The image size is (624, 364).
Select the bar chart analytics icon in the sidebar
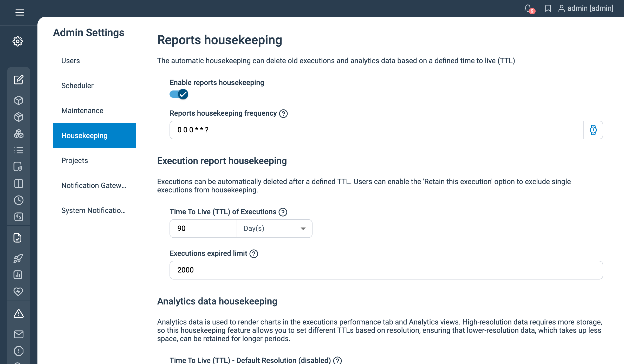pos(18,275)
